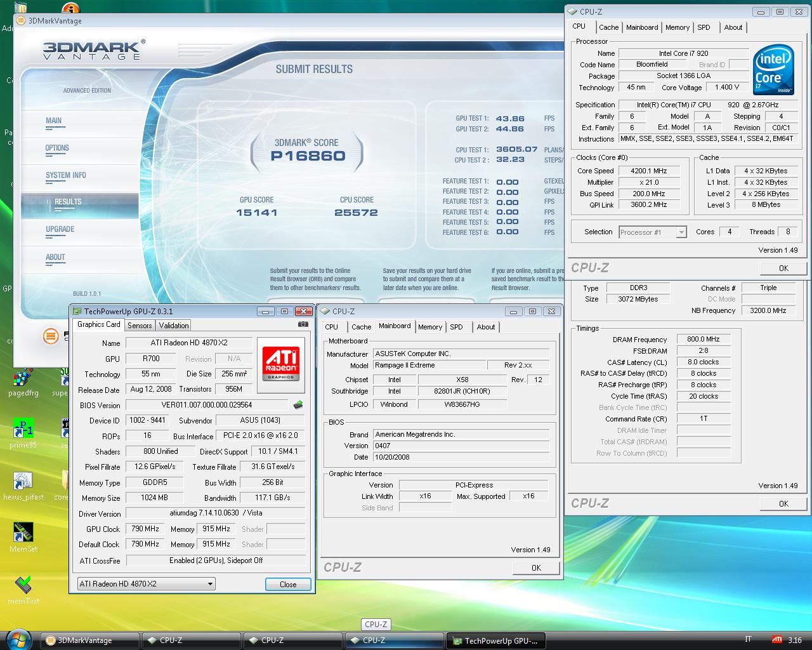
Task: Click the taskbar clock showing 3.16
Action: (795, 640)
